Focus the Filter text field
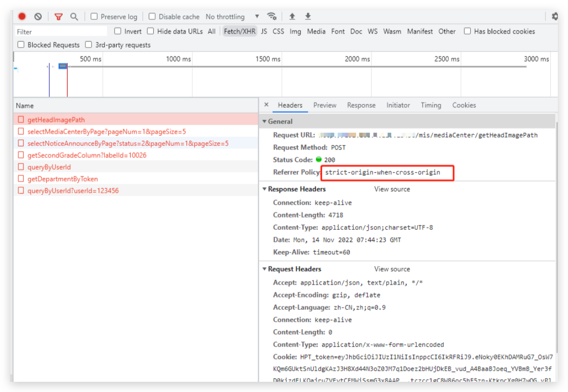This screenshot has width=568, height=392. (61, 32)
